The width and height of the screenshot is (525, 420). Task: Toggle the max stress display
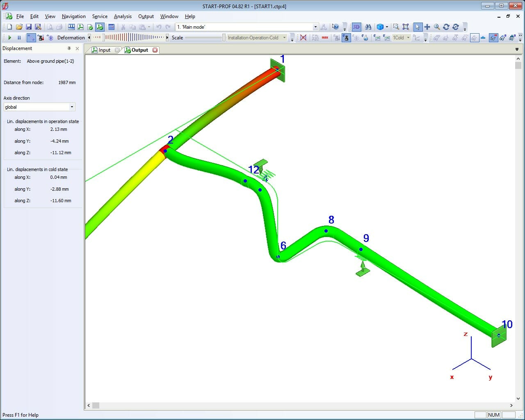pyautogui.click(x=325, y=37)
